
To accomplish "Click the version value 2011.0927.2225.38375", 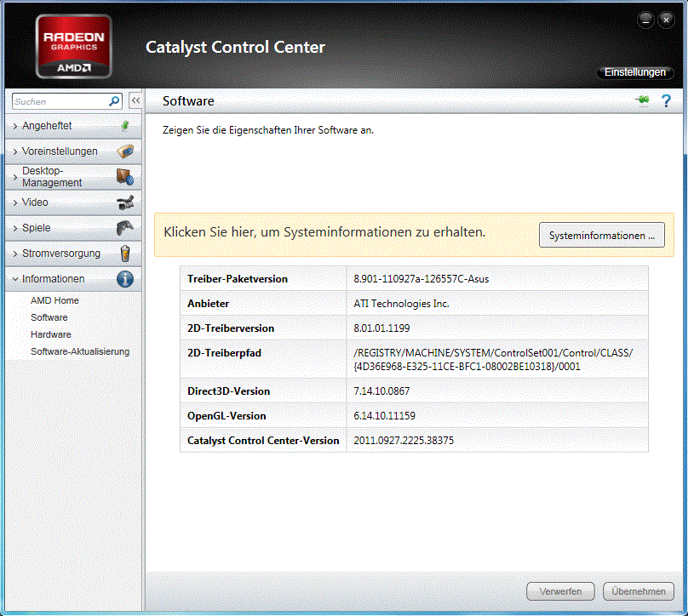I will tap(404, 440).
